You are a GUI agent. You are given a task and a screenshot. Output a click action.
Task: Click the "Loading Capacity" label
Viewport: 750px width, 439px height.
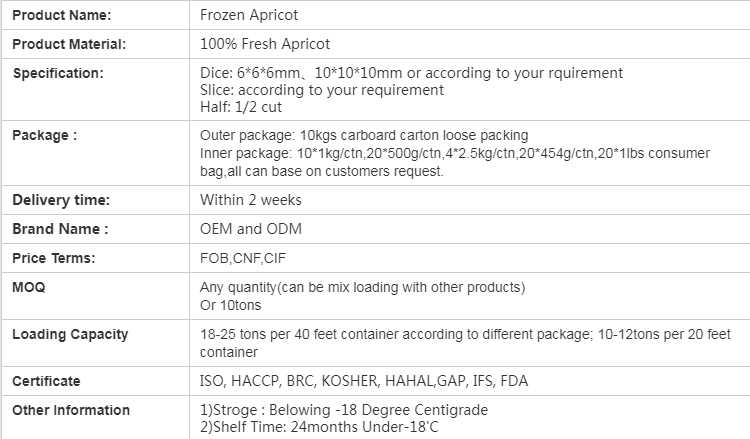click(70, 334)
